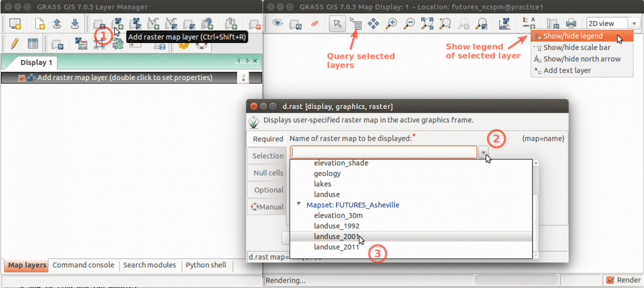Select the Pan tool in Map Display
Image resolution: width=644 pixels, height=288 pixels.
tap(373, 24)
